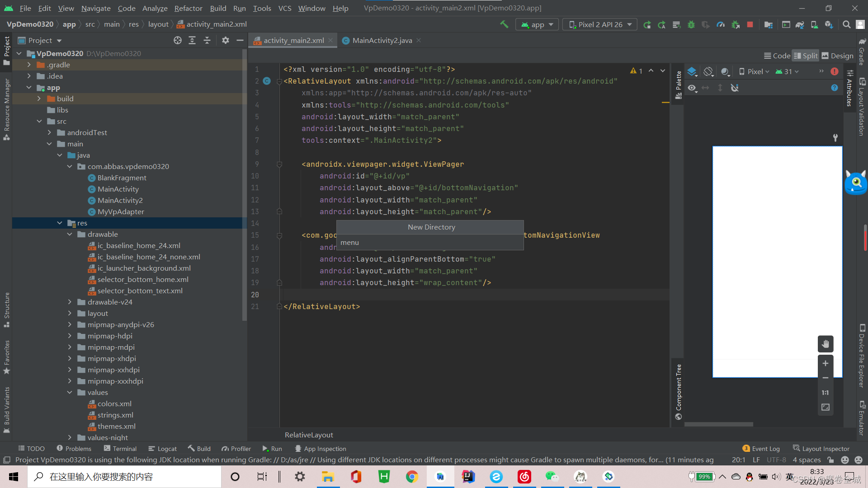Expand the androidTest folder
This screenshot has width=868, height=488.
(49, 133)
